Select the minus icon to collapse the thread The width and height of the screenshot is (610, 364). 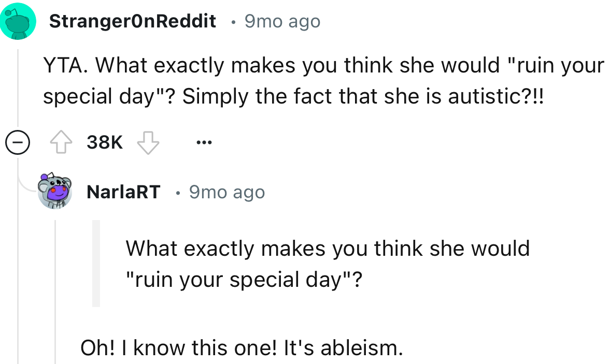tap(18, 142)
